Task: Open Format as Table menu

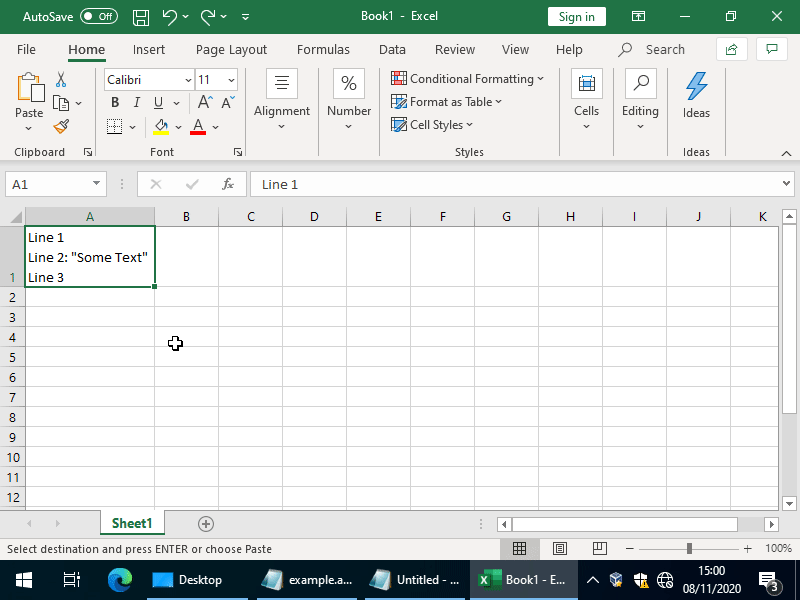Action: click(x=446, y=102)
